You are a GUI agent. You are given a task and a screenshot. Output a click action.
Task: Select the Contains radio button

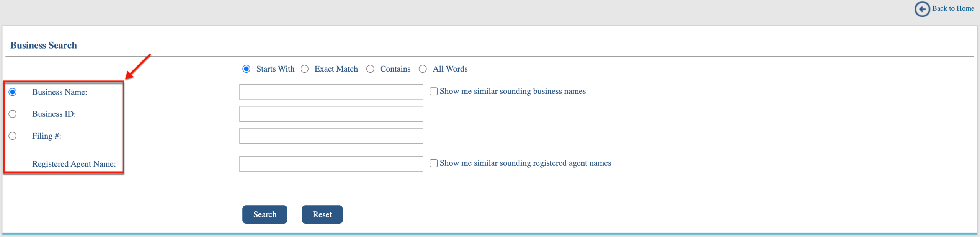(x=370, y=69)
